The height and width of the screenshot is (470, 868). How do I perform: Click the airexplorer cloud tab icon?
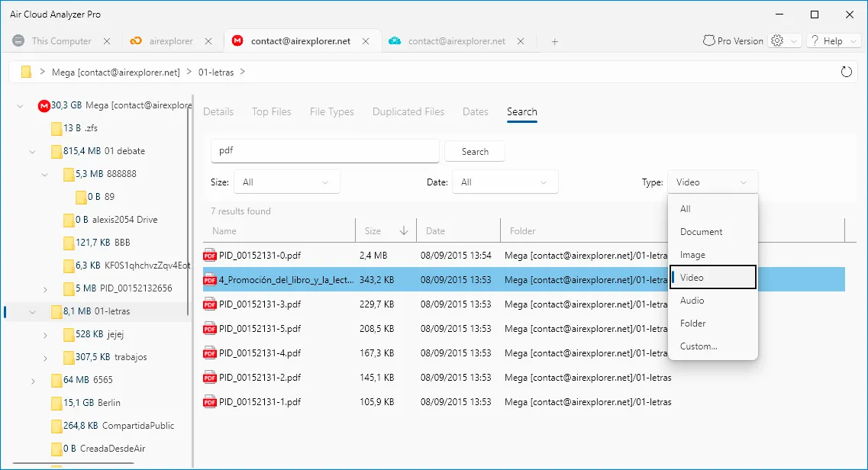(x=136, y=41)
